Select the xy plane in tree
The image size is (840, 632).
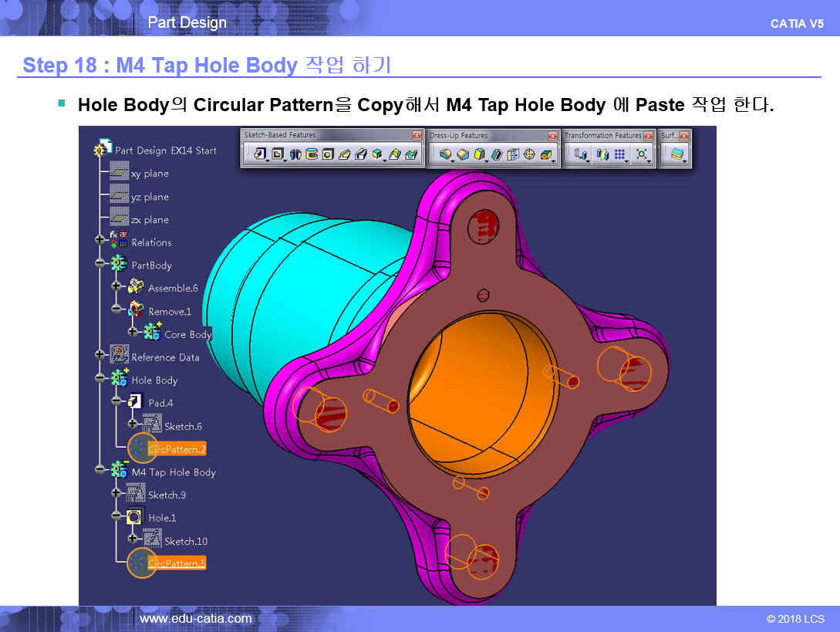click(149, 174)
